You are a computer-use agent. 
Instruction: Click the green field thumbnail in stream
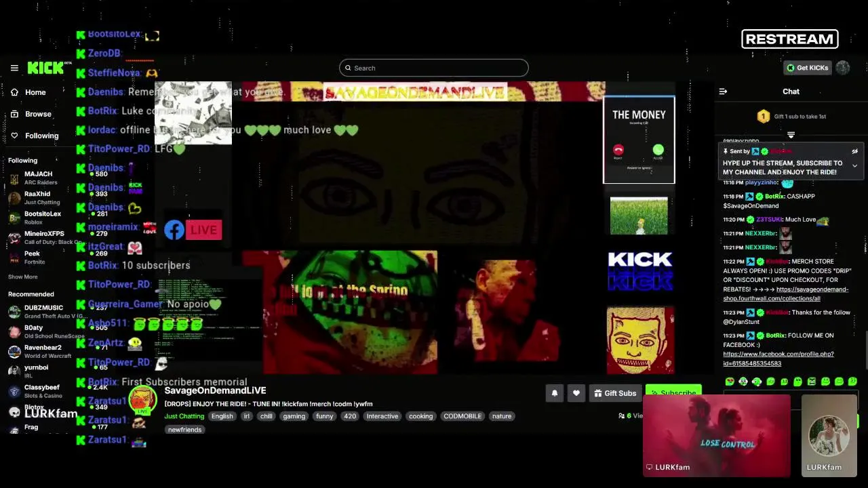pyautogui.click(x=639, y=216)
